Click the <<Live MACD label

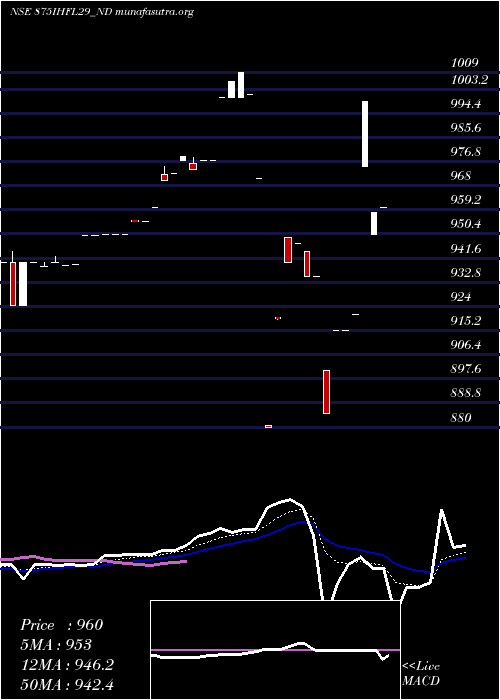(x=421, y=674)
